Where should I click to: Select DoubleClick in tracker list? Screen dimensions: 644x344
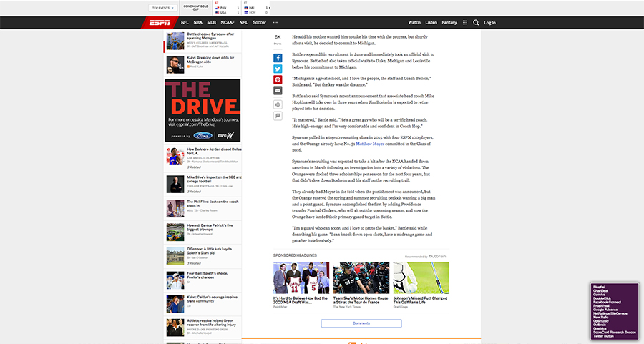(602, 298)
